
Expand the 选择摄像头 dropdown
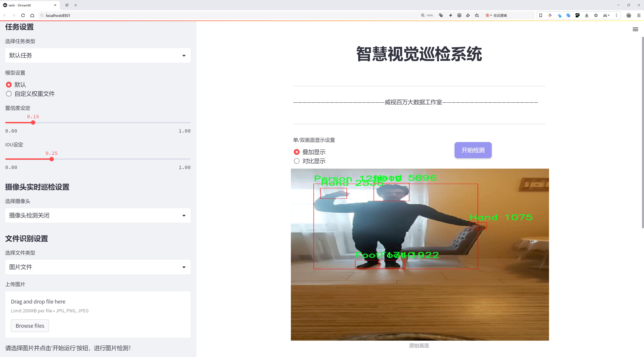tap(98, 215)
